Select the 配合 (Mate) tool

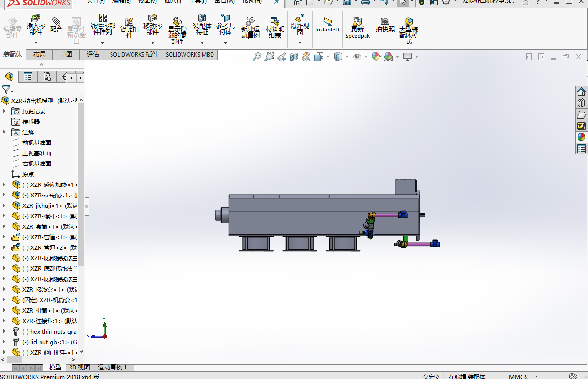(x=56, y=24)
